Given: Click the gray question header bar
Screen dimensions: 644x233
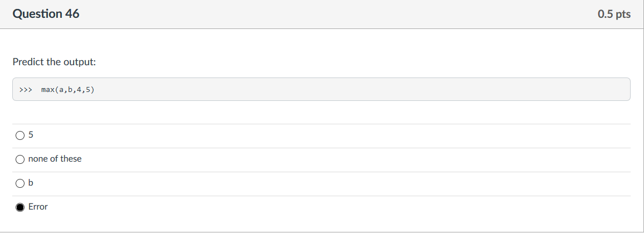Looking at the screenshot, I should [321, 14].
